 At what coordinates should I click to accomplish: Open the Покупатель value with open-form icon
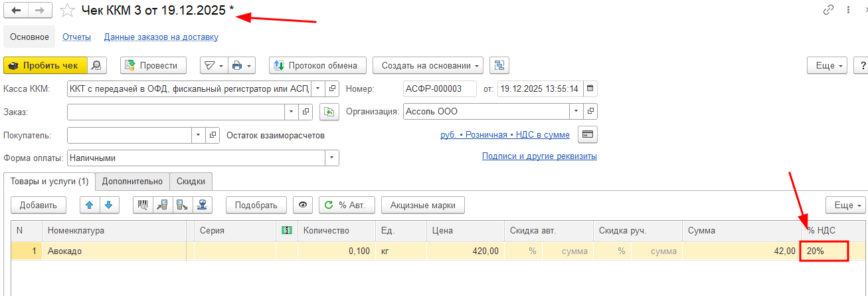coord(213,135)
